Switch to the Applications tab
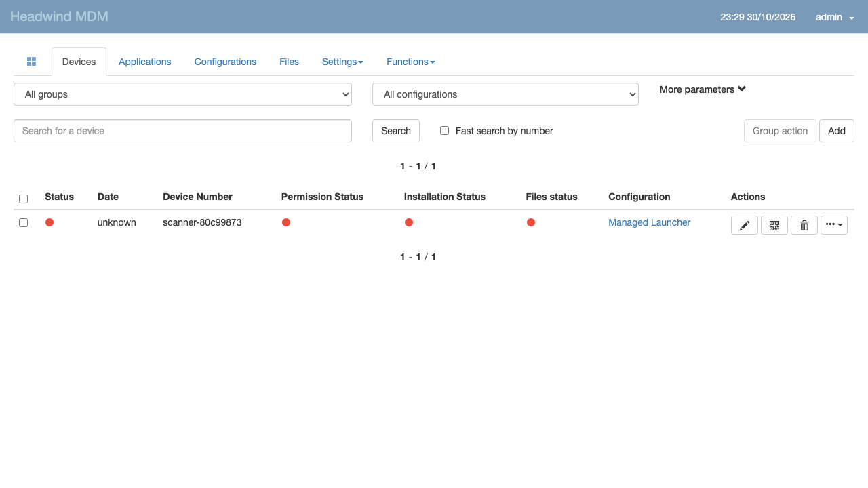The image size is (868, 488). coord(145,62)
